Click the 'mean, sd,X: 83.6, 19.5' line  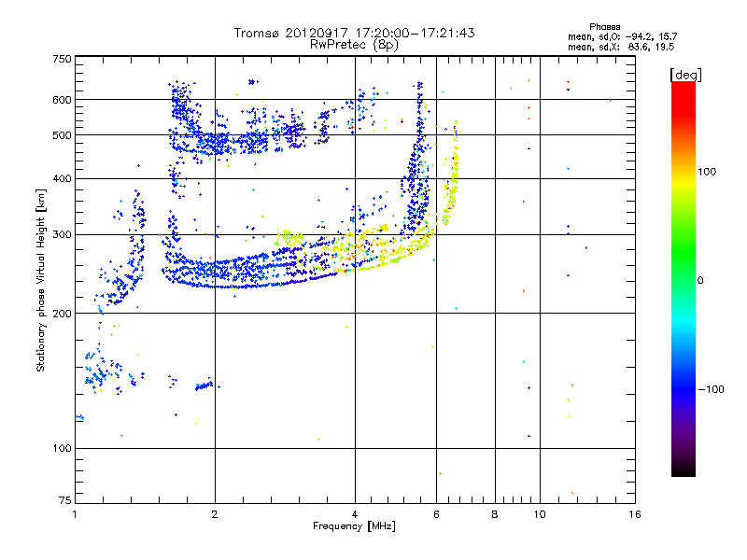coord(621,47)
